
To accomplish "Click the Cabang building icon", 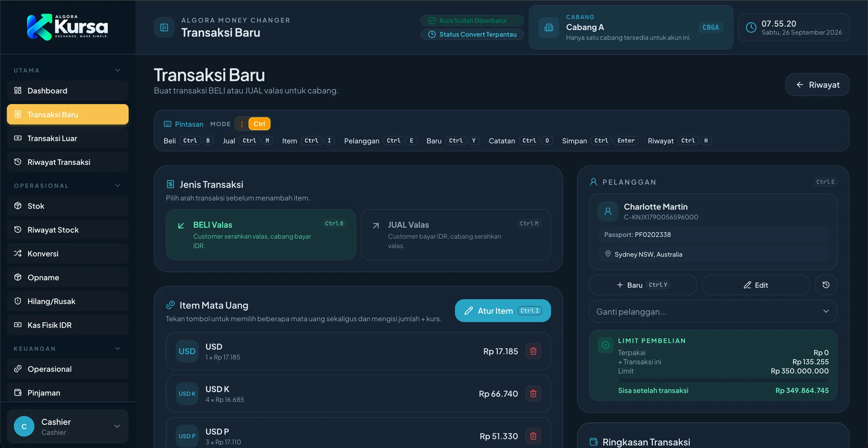I will click(x=549, y=28).
